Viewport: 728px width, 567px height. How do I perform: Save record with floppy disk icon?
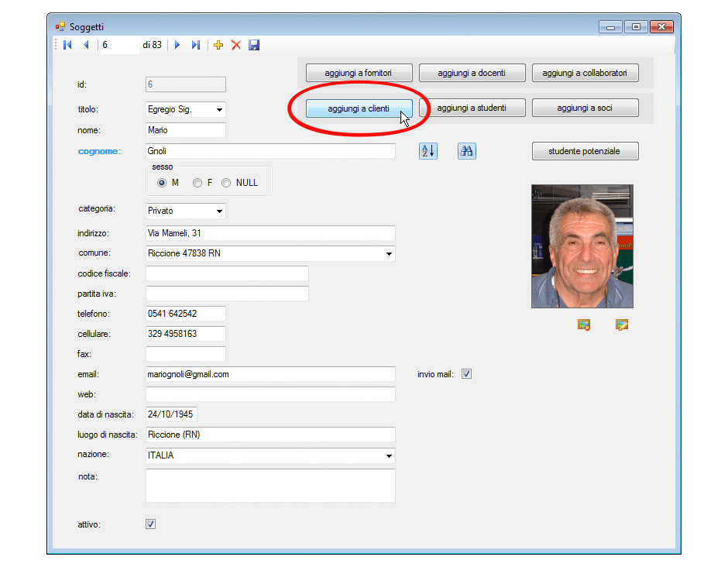coord(254,45)
